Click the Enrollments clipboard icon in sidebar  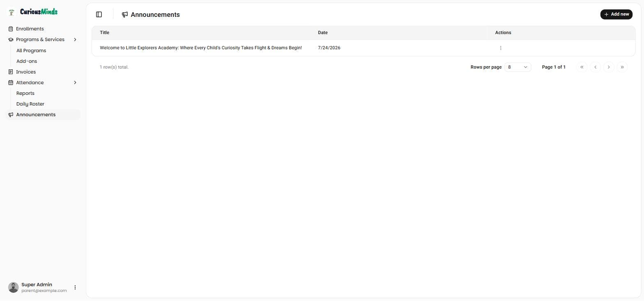pos(11,29)
